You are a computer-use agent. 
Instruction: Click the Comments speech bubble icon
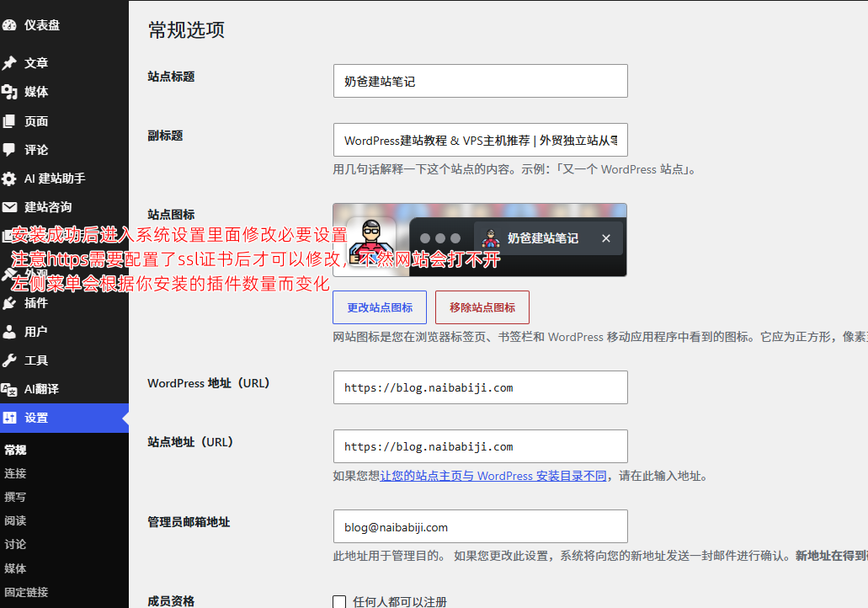tap(9, 150)
